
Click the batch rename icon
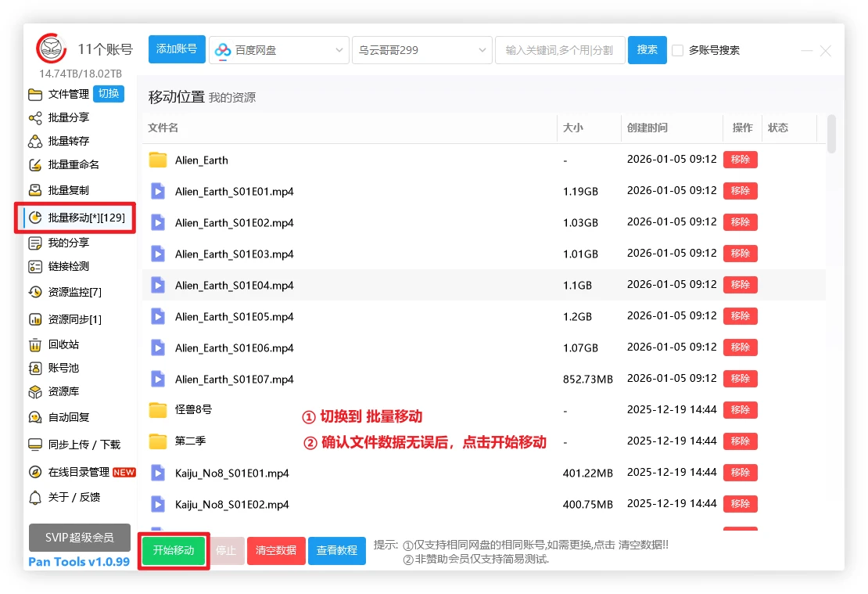click(x=34, y=165)
